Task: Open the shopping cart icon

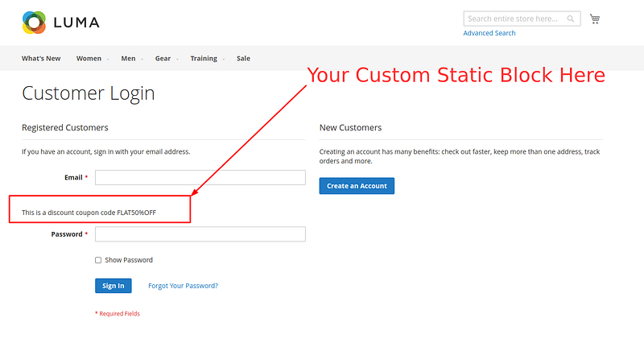Action: click(595, 19)
